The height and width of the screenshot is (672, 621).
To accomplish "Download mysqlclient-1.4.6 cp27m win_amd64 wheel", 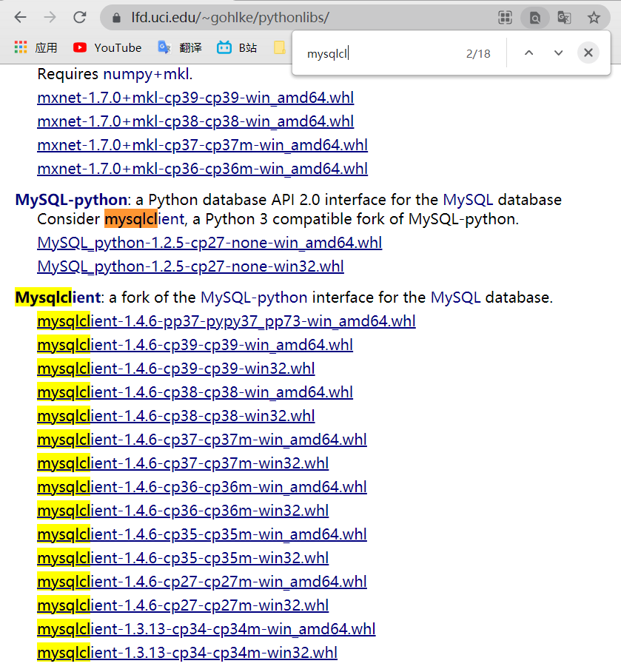I will click(x=202, y=582).
